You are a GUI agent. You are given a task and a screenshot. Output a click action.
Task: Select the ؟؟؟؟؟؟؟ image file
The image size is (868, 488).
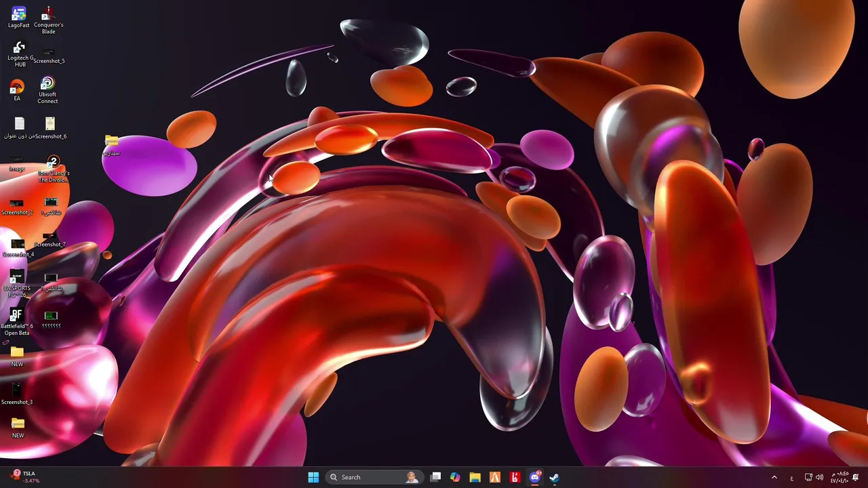click(51, 320)
